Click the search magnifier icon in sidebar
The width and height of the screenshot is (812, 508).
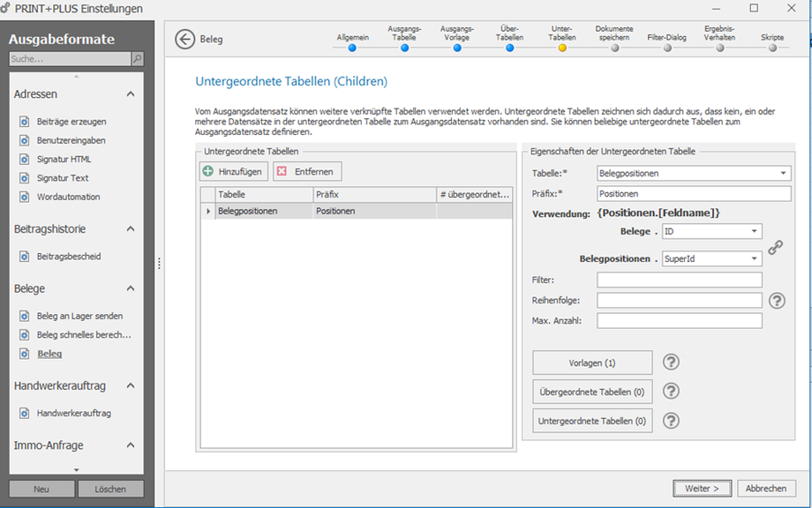coord(137,59)
